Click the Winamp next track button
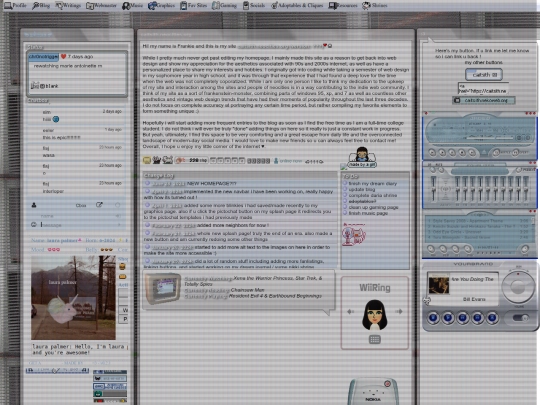This screenshot has width=540, height=405. point(472,152)
